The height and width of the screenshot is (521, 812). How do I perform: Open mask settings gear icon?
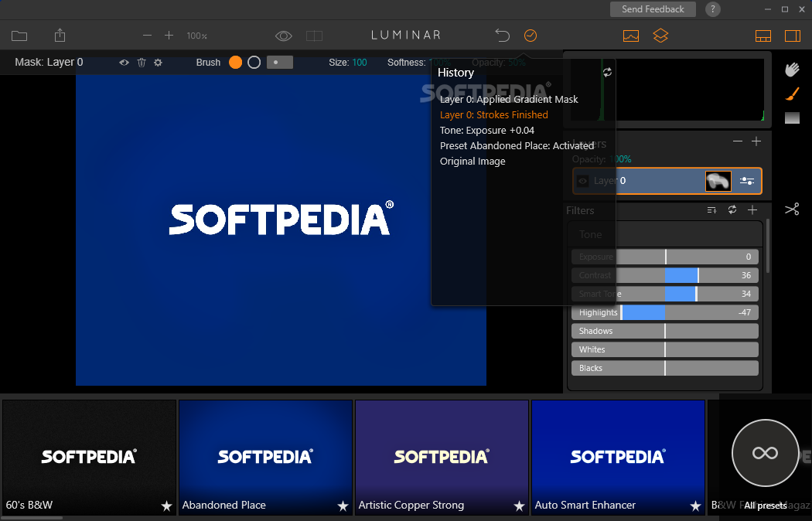point(158,63)
